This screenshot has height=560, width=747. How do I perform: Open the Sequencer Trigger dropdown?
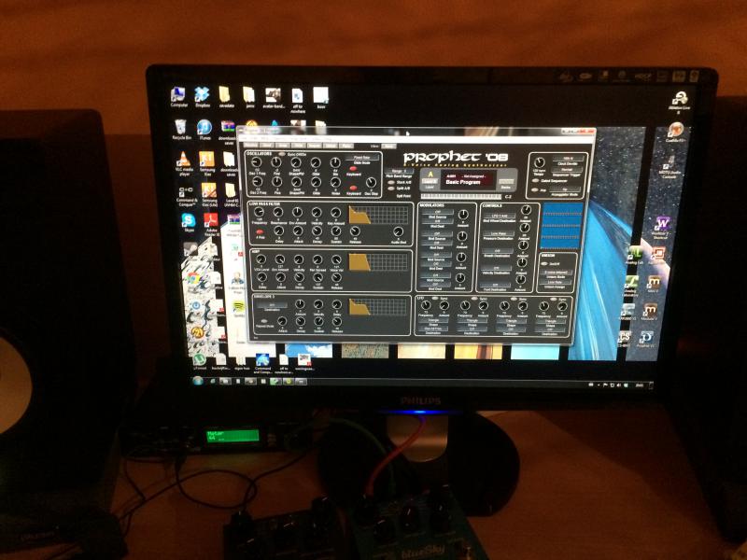(x=567, y=170)
